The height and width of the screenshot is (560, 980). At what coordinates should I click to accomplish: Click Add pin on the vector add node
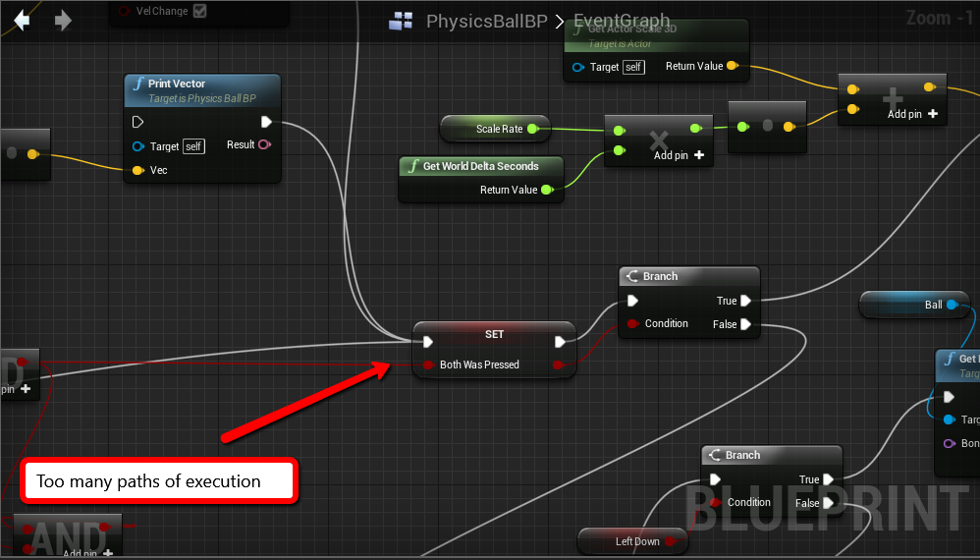pyautogui.click(x=912, y=114)
